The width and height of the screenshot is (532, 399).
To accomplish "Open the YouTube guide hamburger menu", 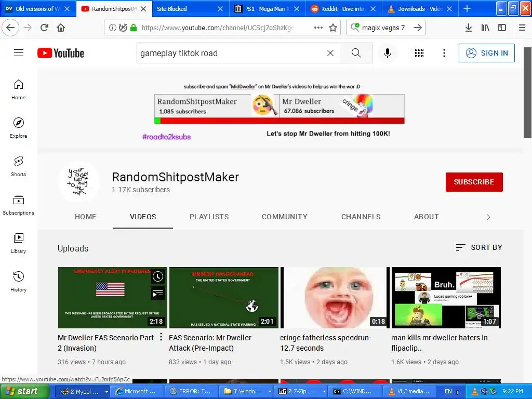I will [x=19, y=53].
